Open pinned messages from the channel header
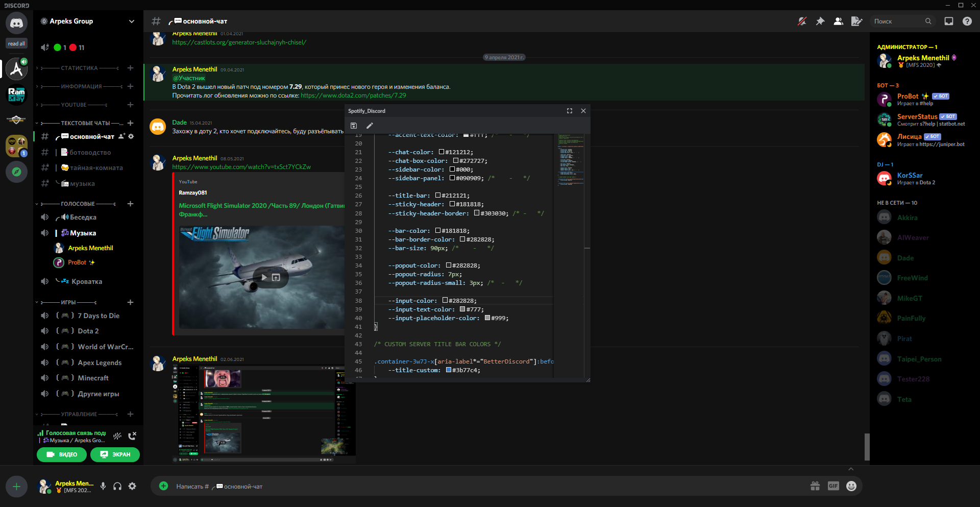 coord(820,21)
